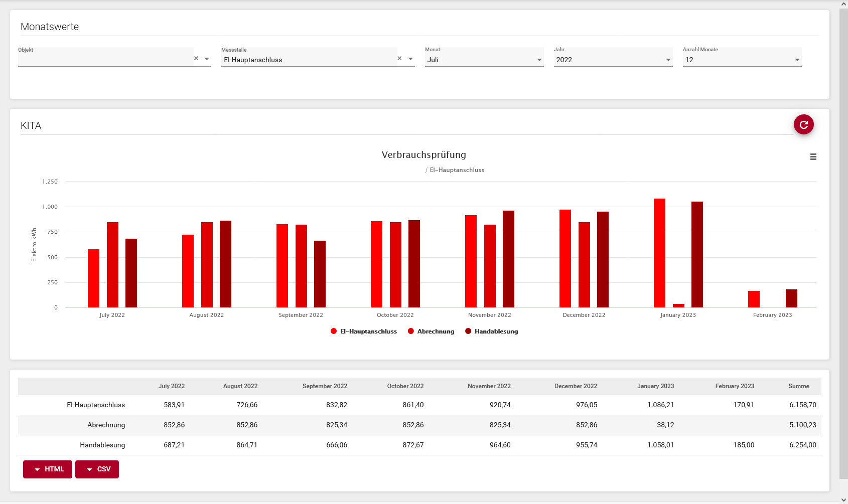Clear the Objekt field with X icon

point(196,59)
